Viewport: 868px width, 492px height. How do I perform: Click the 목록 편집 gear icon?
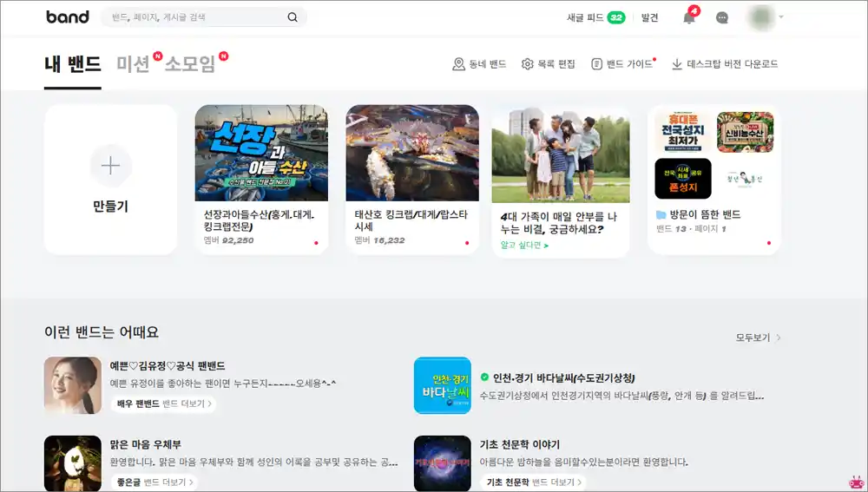[x=528, y=64]
